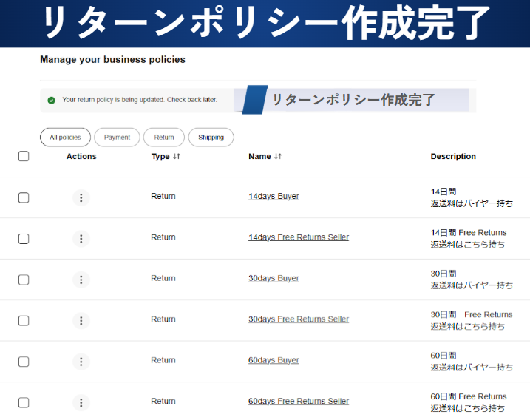Tick the select-all checkbox in table header

[x=24, y=156]
